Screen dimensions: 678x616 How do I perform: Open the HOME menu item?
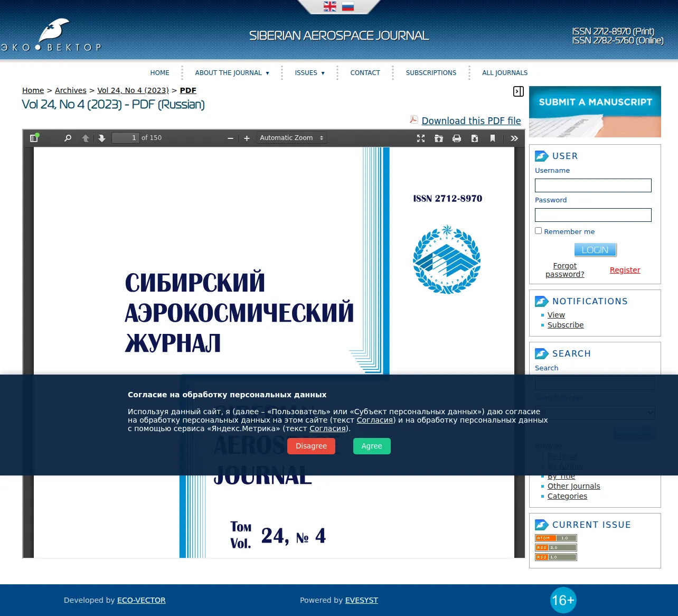click(x=160, y=73)
